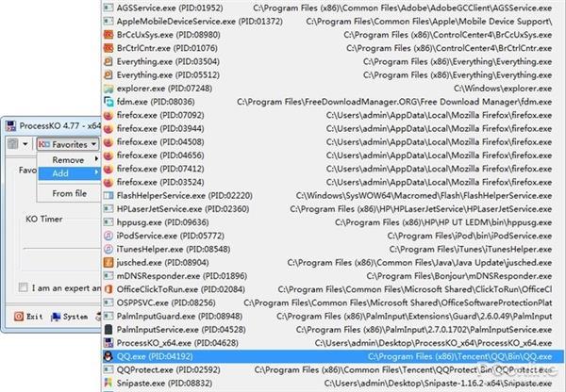Click the ProcessKO 4.77 window title

point(59,126)
